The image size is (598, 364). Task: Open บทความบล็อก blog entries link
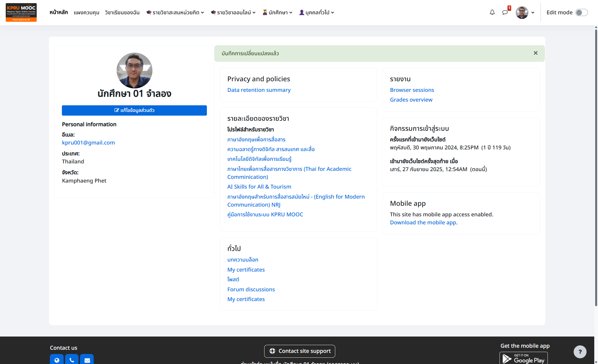coord(243,260)
